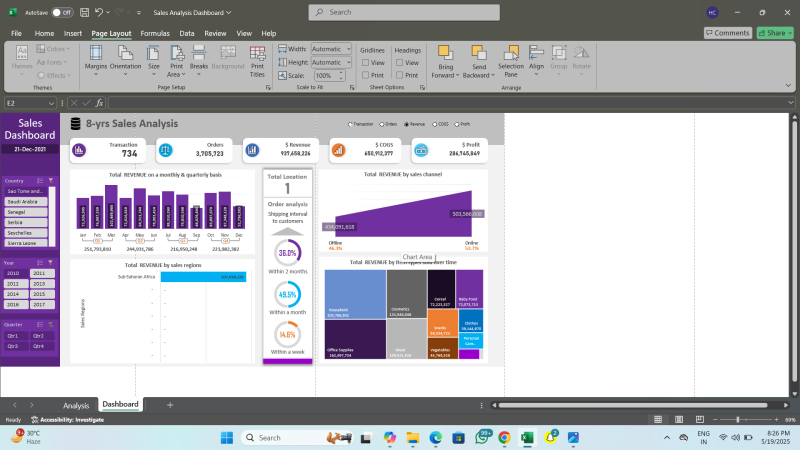Toggle the AutoSave switch
800x450 pixels.
(62, 12)
